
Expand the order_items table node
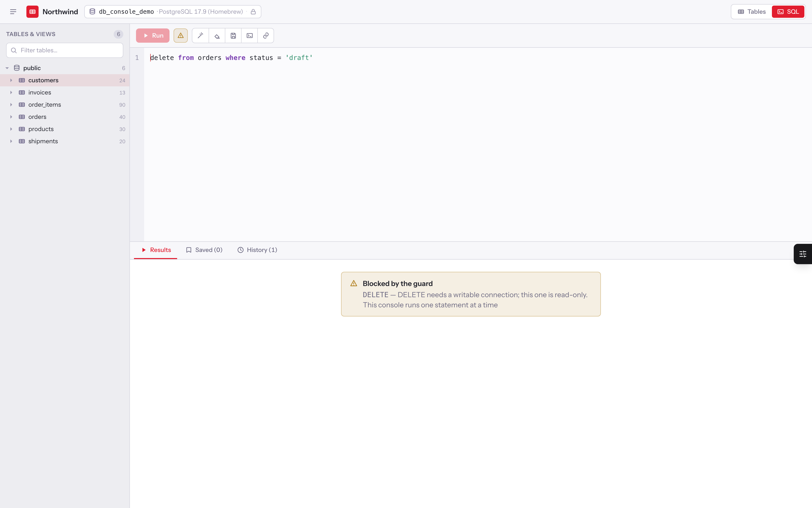pyautogui.click(x=11, y=105)
